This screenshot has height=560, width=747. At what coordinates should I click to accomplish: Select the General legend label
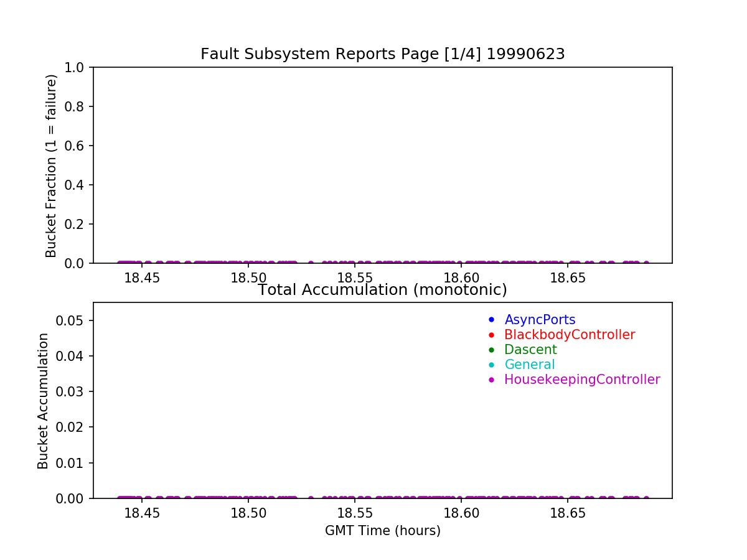click(529, 365)
